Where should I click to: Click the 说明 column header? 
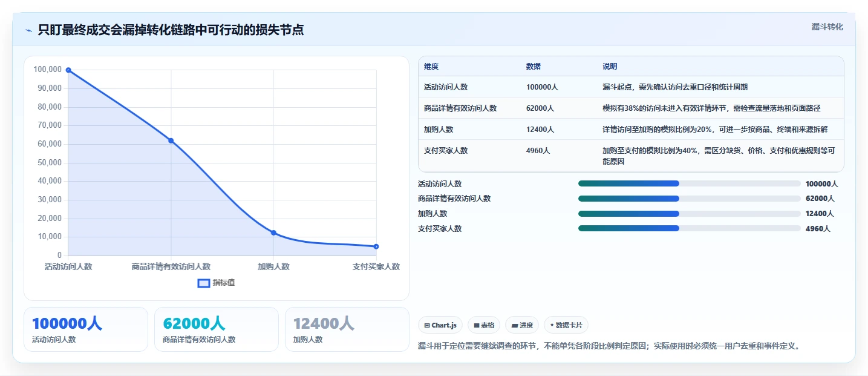point(610,67)
